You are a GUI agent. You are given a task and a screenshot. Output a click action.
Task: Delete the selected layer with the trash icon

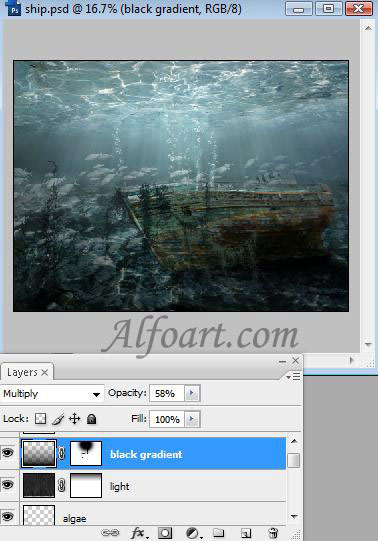[273, 533]
